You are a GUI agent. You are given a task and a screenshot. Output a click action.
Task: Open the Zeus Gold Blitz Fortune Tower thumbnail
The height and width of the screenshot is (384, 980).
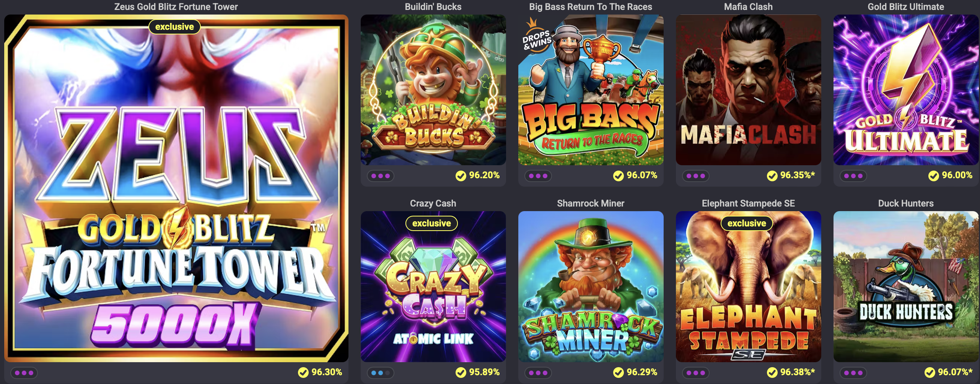tap(176, 188)
